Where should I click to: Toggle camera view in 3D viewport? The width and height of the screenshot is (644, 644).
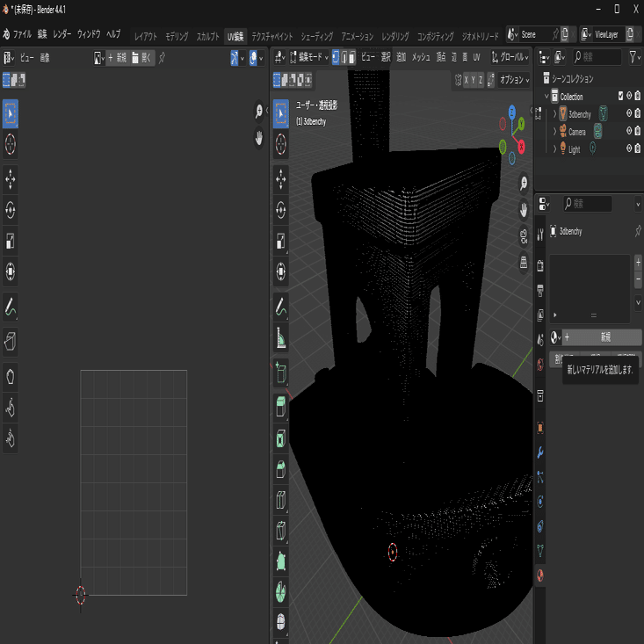tap(524, 235)
